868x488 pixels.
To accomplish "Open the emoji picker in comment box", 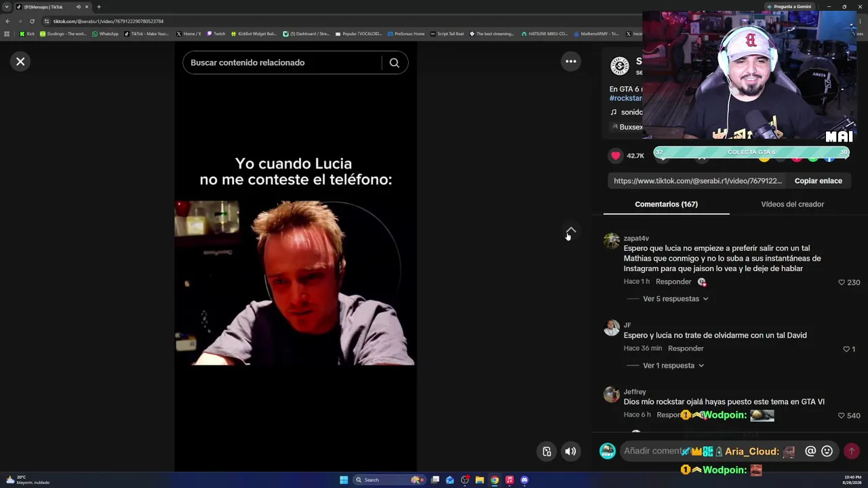I will 827,451.
